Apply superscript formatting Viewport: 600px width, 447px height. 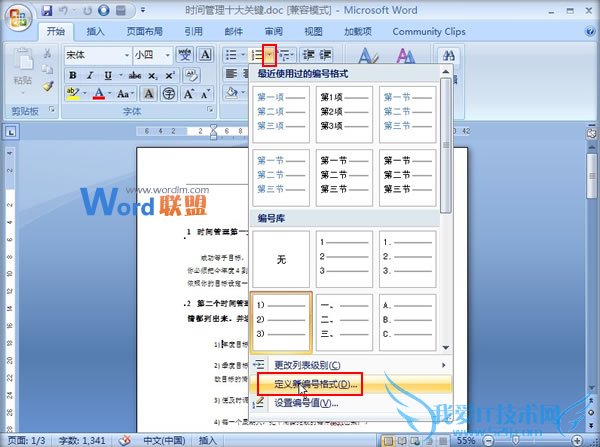170,75
